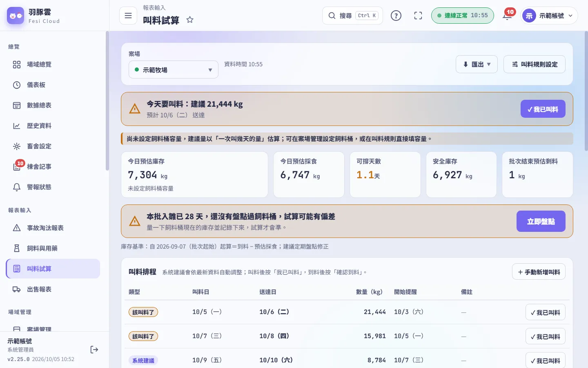The width and height of the screenshot is (588, 368).
Task: Open 出售報表 sales report
Action: [x=53, y=289]
